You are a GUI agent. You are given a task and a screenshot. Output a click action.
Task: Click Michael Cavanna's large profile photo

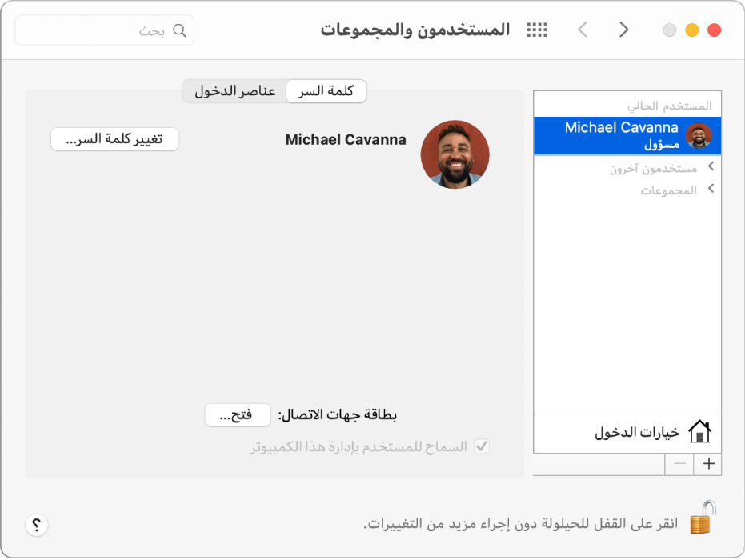pos(455,154)
